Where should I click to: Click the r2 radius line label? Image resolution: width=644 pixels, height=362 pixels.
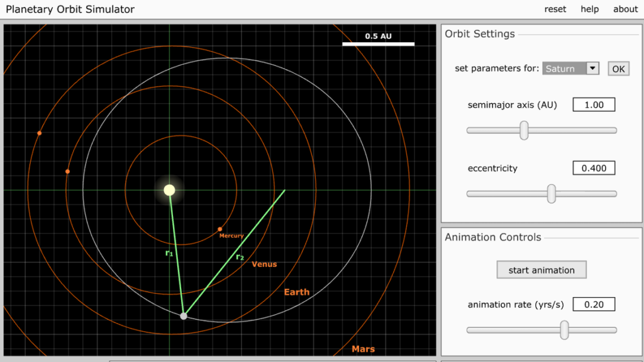click(x=240, y=257)
